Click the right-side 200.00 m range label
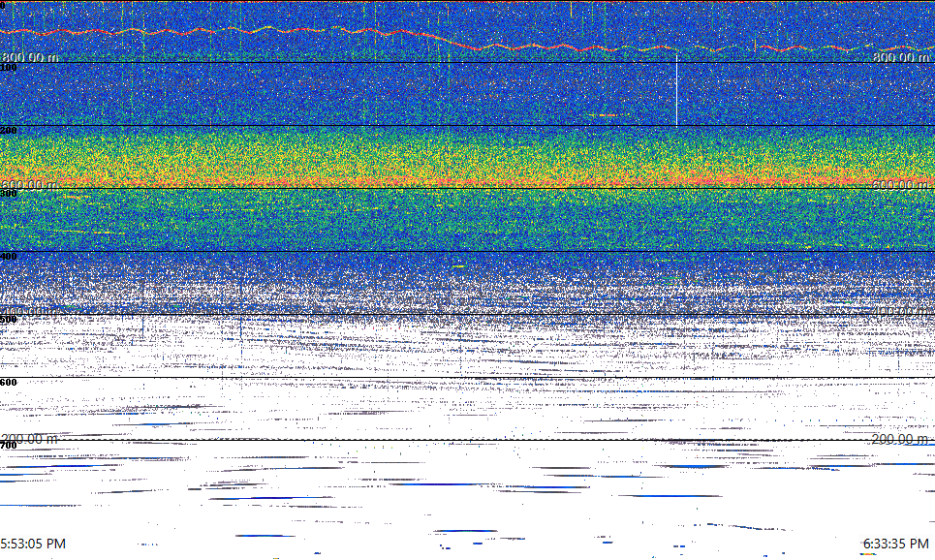The width and height of the screenshot is (935, 560). (900, 439)
